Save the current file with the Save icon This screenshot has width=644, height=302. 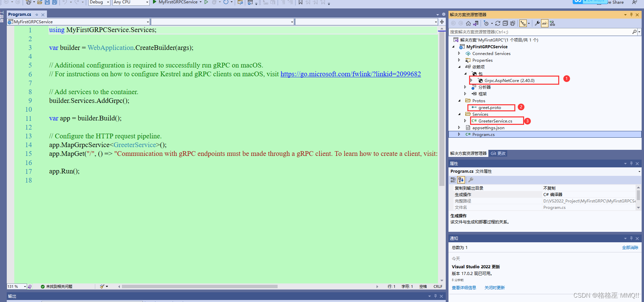tap(47, 2)
